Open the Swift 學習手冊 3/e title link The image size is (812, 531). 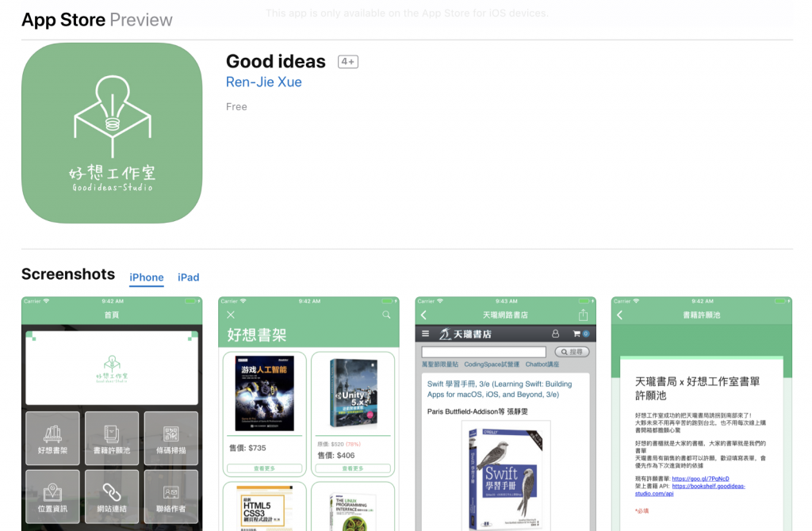500,389
